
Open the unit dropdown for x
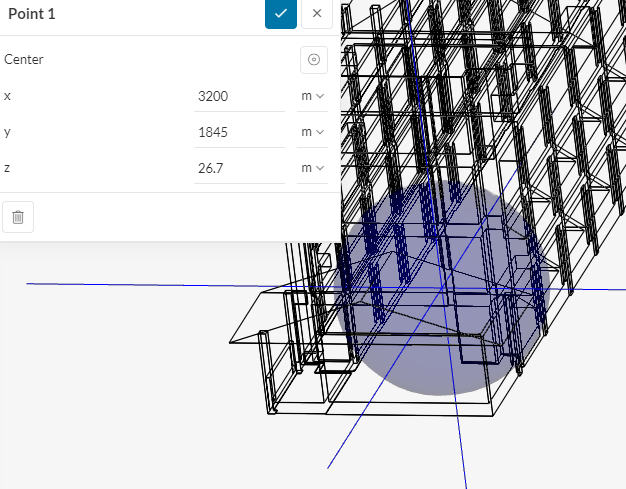(x=312, y=96)
